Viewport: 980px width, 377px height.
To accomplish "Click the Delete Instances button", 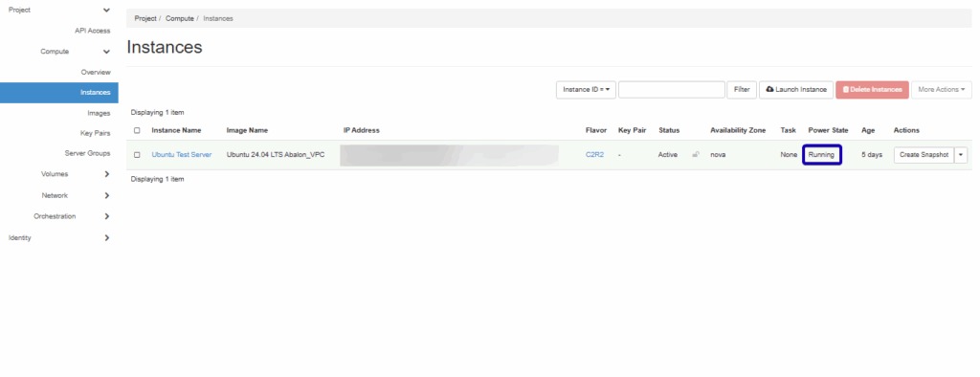I will click(x=872, y=89).
